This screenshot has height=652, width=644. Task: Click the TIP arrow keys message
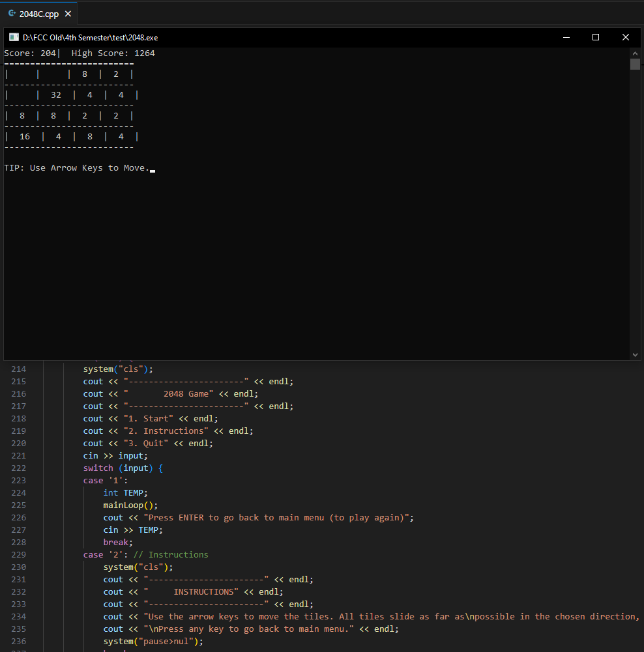point(77,168)
